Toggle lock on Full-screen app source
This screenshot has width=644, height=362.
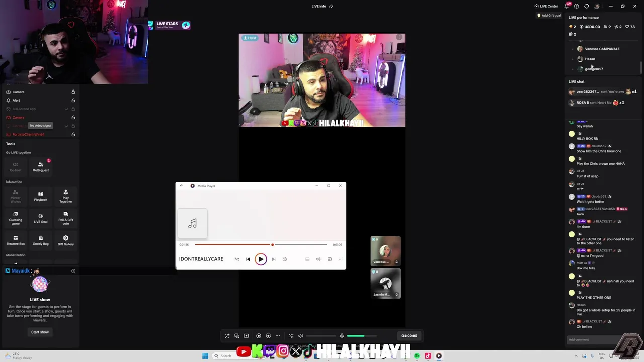tap(73, 109)
